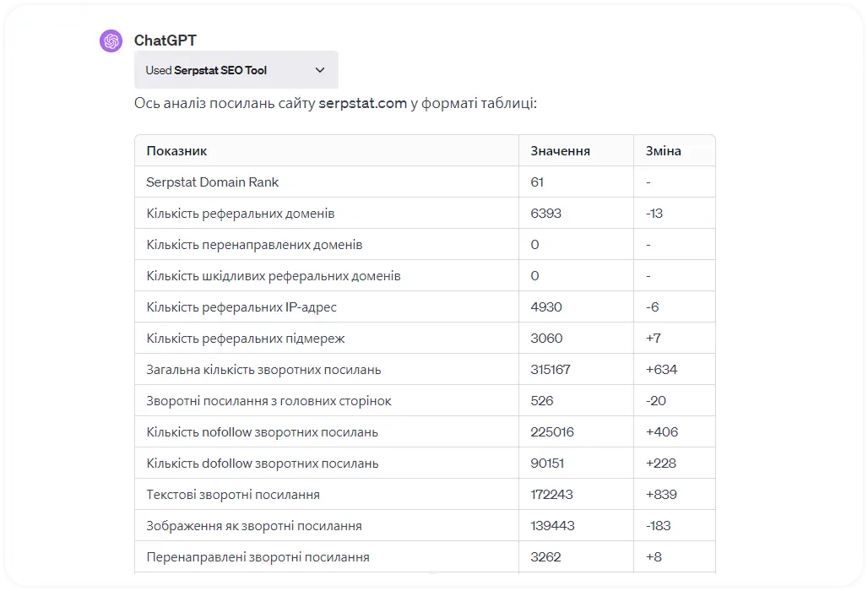Expand the Used Serpstat SEO Tool dropdown
The height and width of the screenshot is (591, 868).
click(236, 70)
